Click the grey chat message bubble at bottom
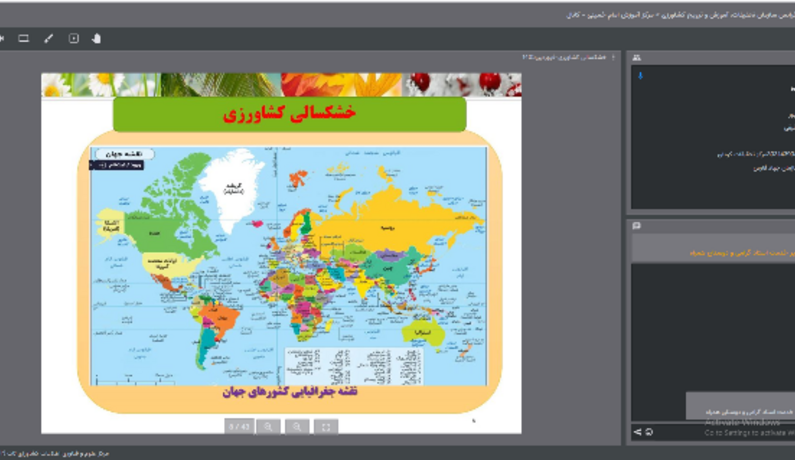This screenshot has width=795, height=460. tap(740, 406)
